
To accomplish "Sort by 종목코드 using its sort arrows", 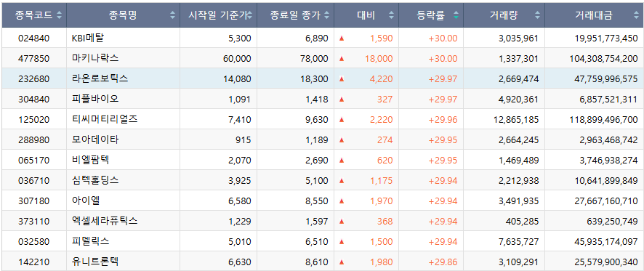I will coord(60,15).
